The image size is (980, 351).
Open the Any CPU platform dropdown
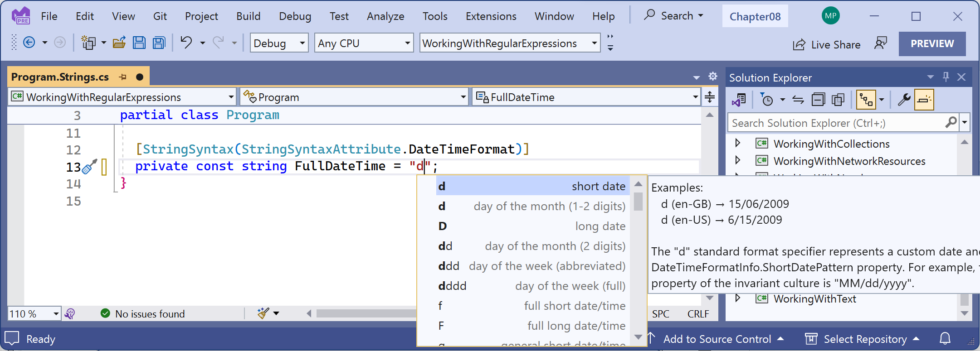click(x=364, y=43)
